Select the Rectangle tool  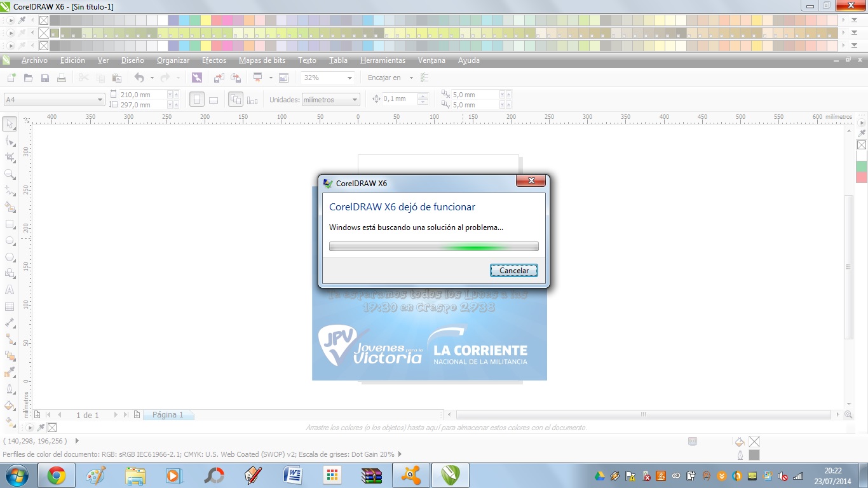point(10,224)
